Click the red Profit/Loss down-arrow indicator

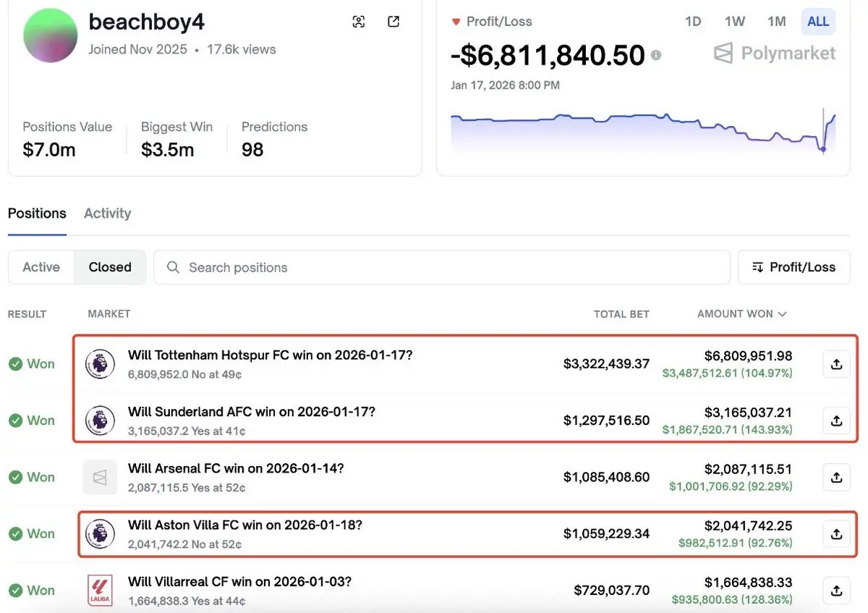coord(456,22)
